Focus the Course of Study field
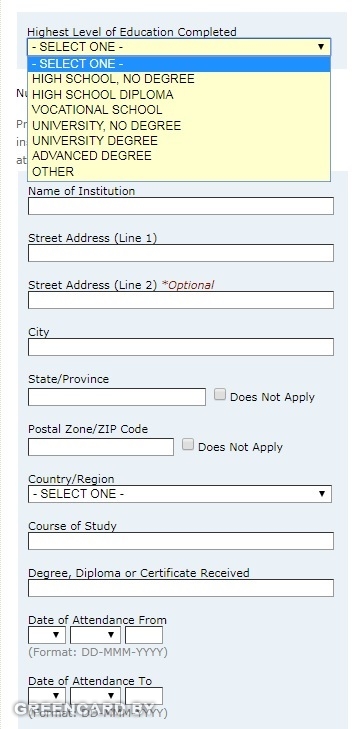The height and width of the screenshot is (729, 364). tap(181, 541)
